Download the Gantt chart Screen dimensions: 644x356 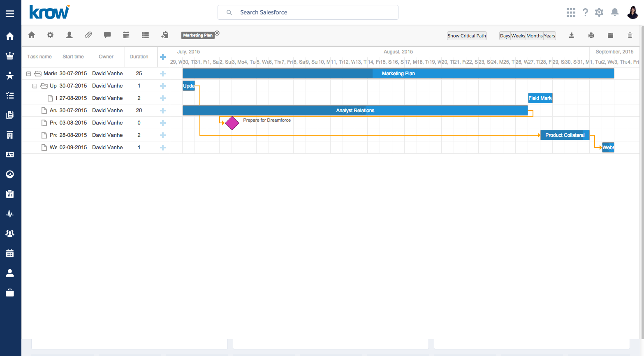[x=572, y=35]
